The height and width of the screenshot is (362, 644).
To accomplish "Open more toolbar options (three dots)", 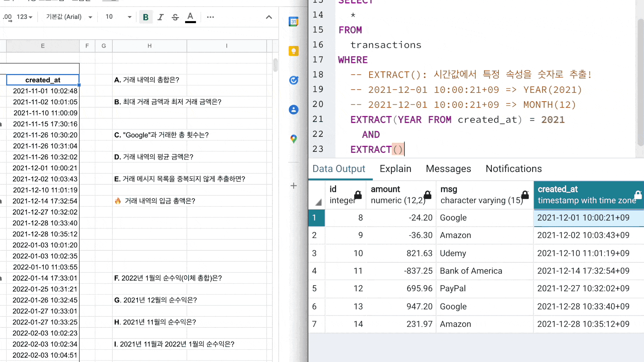I will (210, 17).
